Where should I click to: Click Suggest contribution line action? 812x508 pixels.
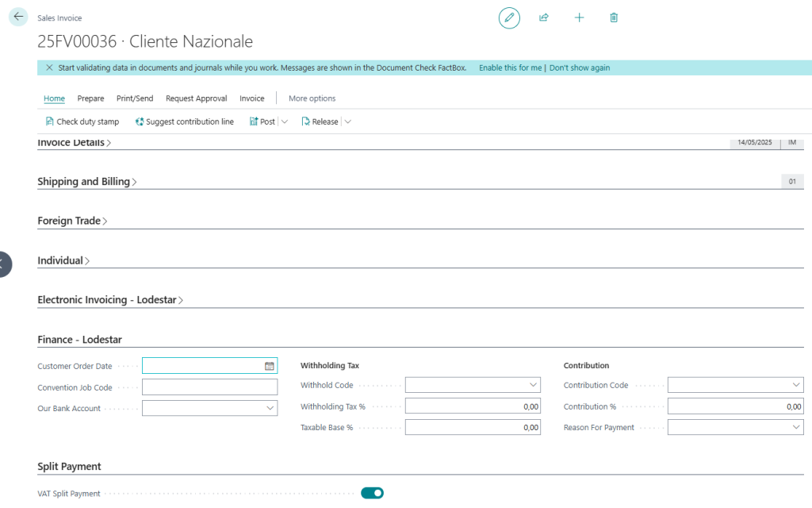coord(184,121)
